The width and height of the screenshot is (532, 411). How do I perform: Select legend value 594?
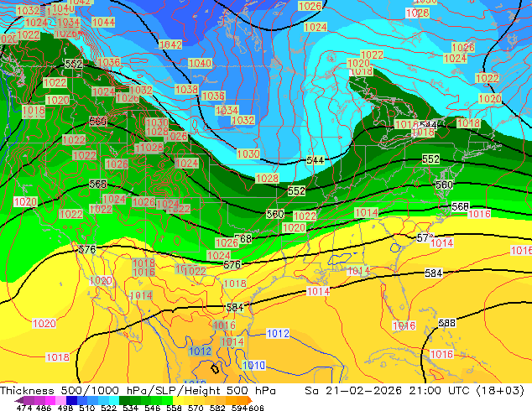[x=239, y=408]
